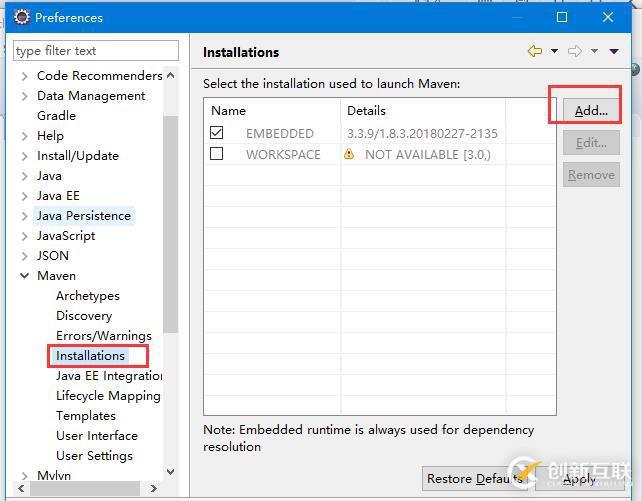Click the Edit... button

coord(591,143)
